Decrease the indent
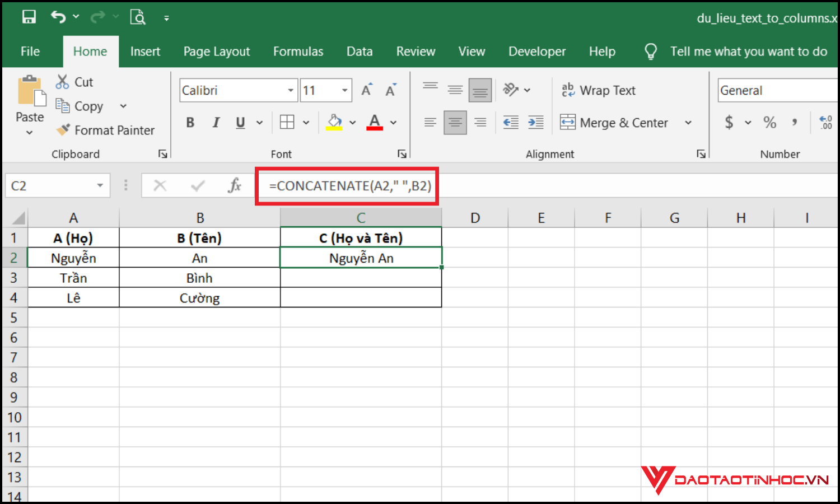Viewport: 840px width, 504px height. (511, 122)
